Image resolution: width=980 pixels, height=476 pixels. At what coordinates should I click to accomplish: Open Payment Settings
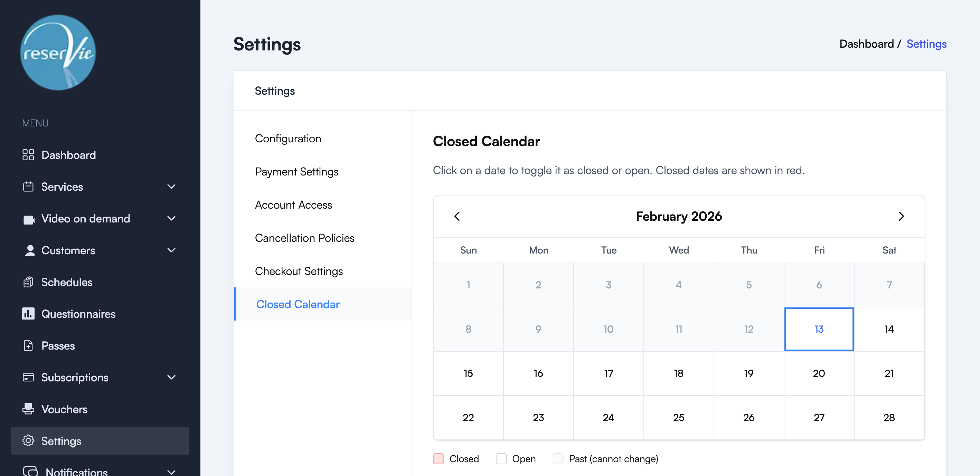(297, 171)
